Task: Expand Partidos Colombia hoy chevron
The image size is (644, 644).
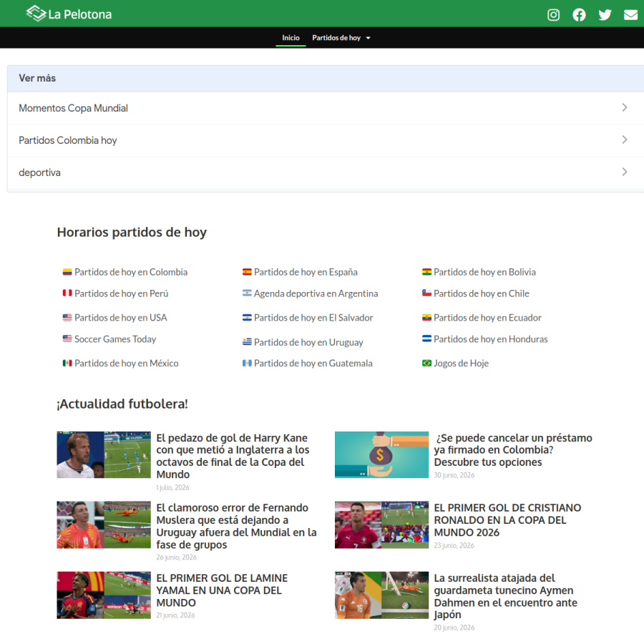Action: click(x=624, y=140)
